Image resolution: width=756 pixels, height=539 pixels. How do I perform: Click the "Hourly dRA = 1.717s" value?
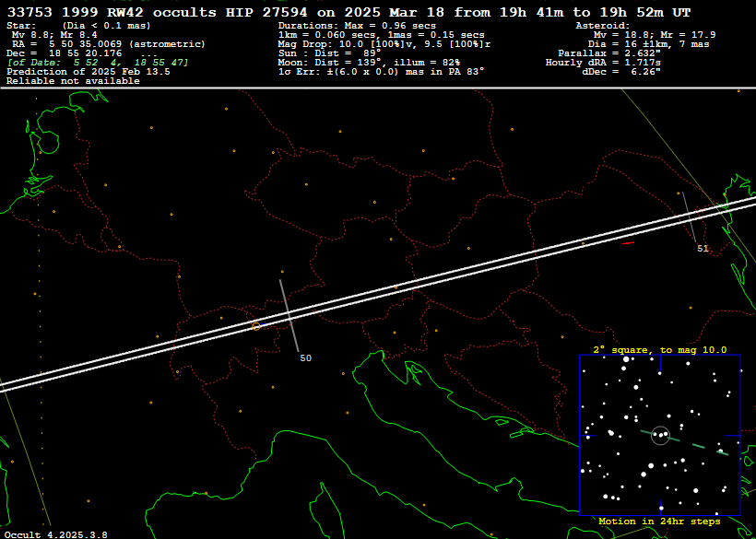tap(603, 63)
